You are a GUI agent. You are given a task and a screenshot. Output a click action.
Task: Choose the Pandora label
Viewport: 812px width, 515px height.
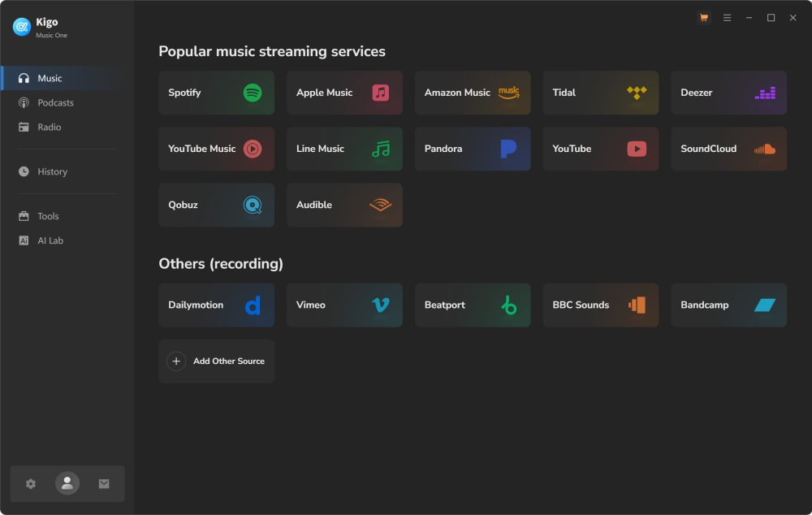point(443,149)
